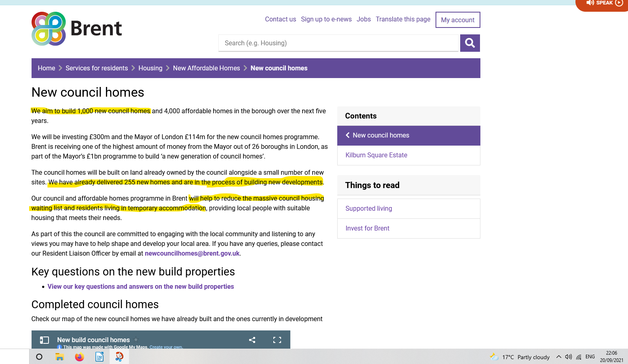Launch LibreOffice Writer from the taskbar
This screenshot has height=364, width=628.
[99, 357]
